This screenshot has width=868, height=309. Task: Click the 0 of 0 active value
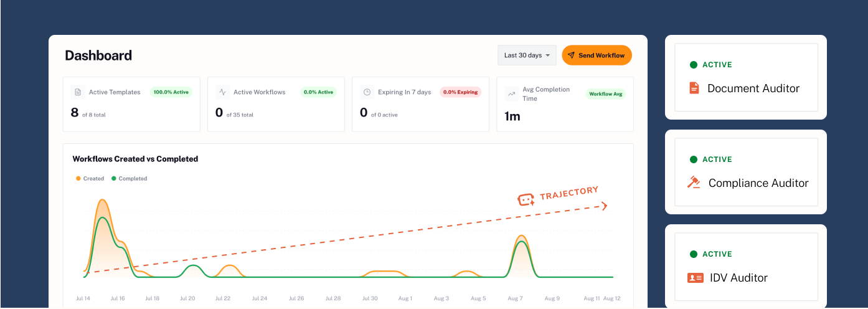click(379, 113)
